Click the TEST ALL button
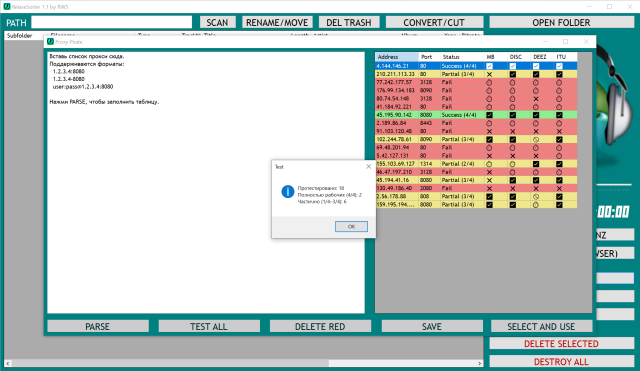 209,326
